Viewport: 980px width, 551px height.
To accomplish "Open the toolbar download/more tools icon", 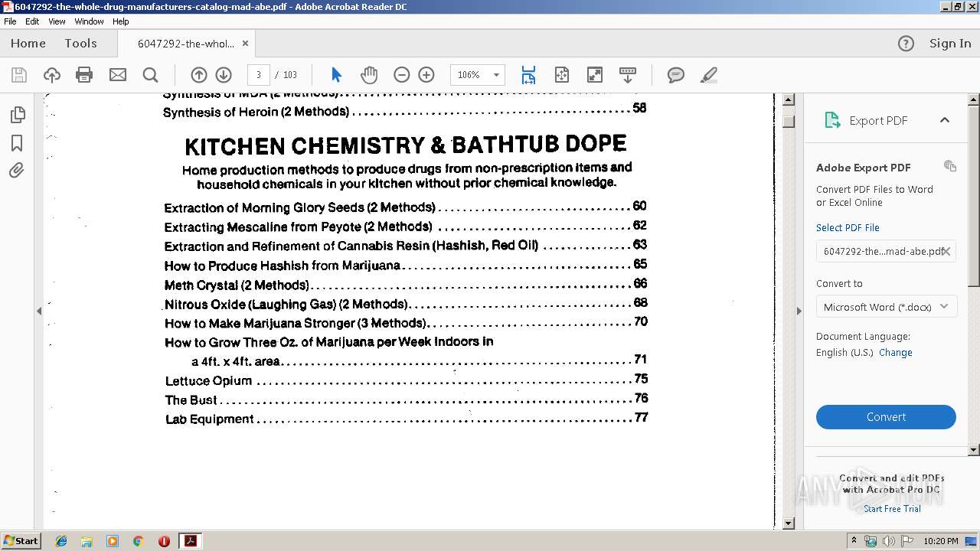I will point(628,75).
